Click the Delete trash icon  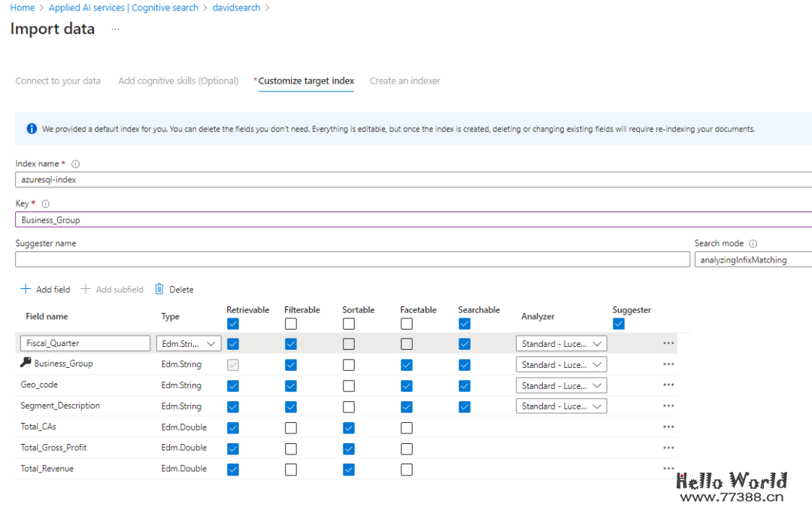(159, 290)
